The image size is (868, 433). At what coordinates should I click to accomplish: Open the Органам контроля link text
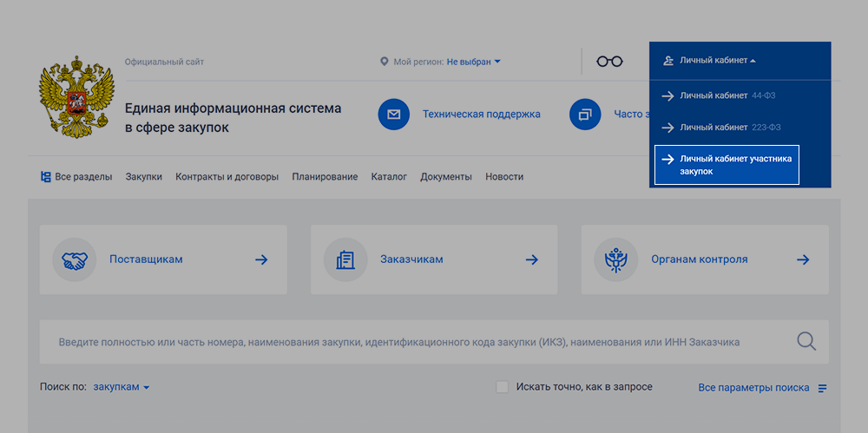700,259
